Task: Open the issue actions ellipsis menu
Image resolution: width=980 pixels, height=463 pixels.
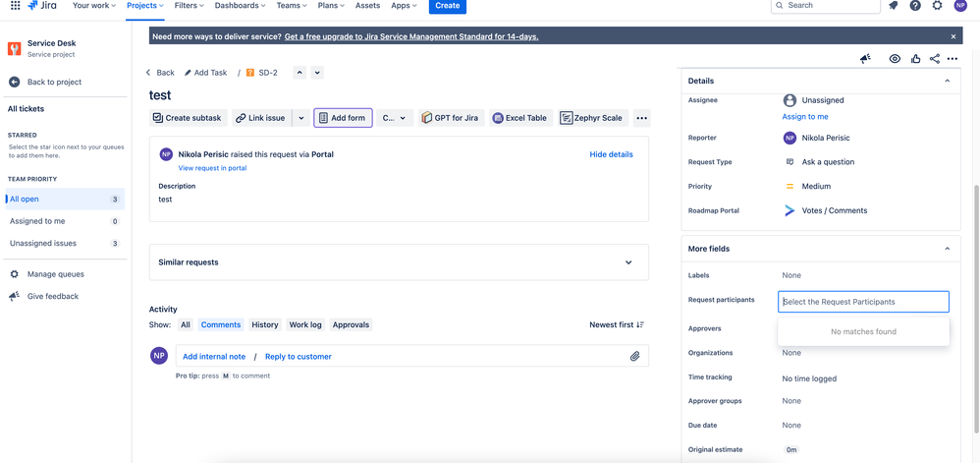Action: tap(953, 59)
